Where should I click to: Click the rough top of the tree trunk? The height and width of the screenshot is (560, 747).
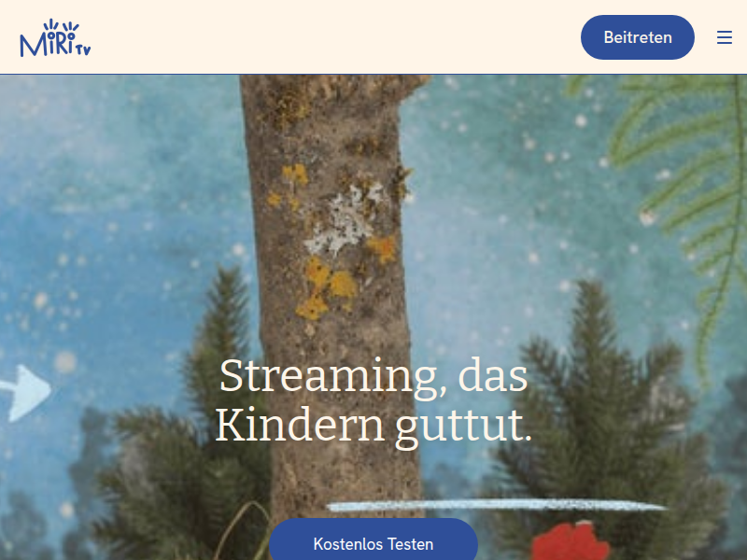pyautogui.click(x=333, y=92)
